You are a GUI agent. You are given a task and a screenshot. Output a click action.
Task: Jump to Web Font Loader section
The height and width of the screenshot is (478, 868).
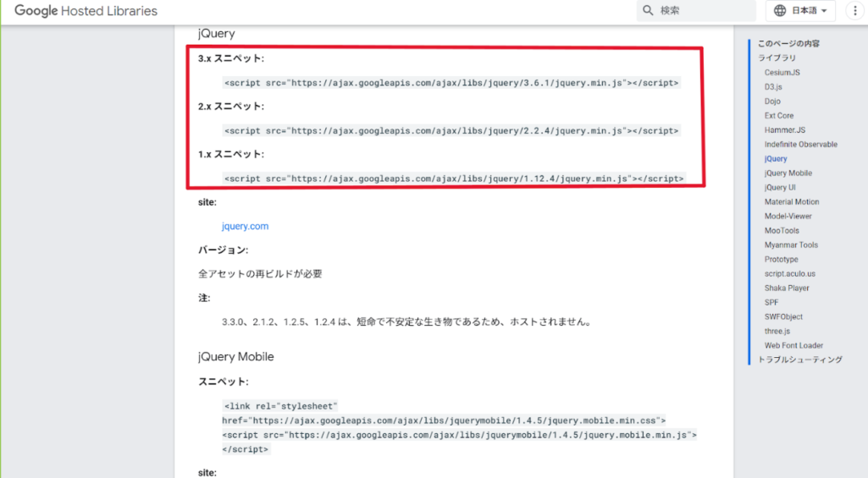tap(793, 346)
